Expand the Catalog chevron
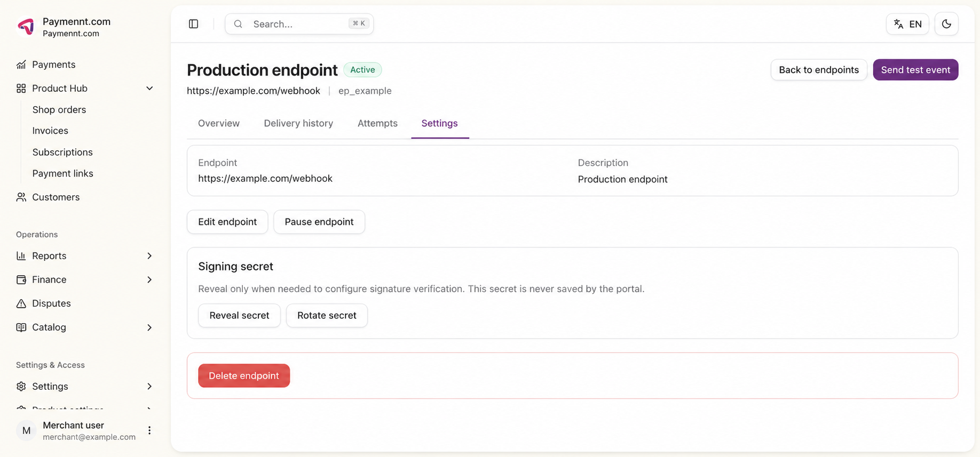 tap(149, 327)
